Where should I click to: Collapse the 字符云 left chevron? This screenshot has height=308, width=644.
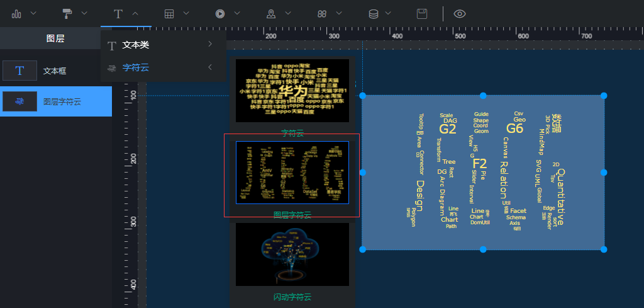(210, 67)
